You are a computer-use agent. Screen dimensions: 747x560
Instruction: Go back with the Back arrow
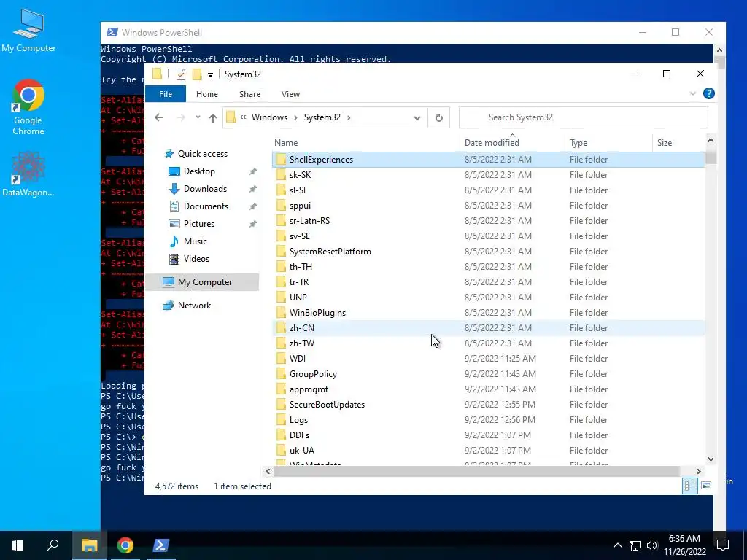click(x=159, y=117)
